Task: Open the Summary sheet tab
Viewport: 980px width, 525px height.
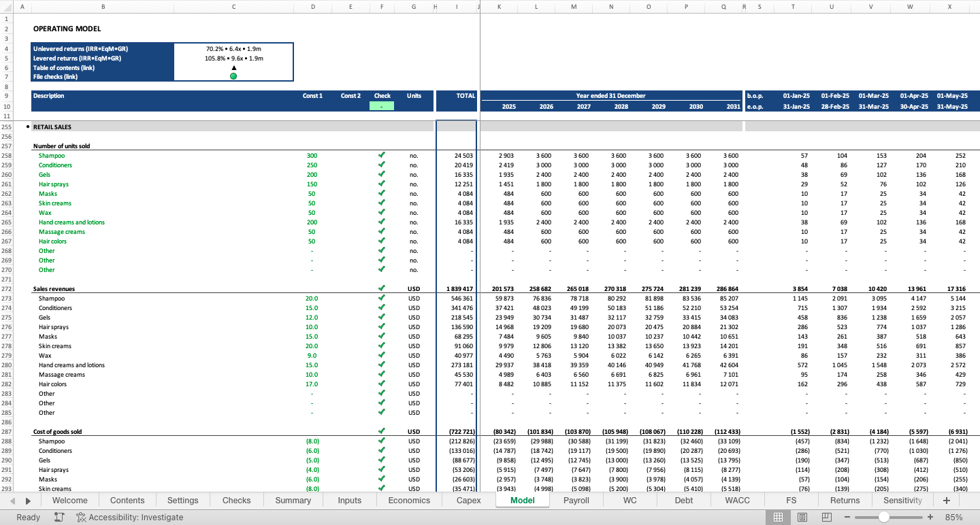Action: pos(293,501)
